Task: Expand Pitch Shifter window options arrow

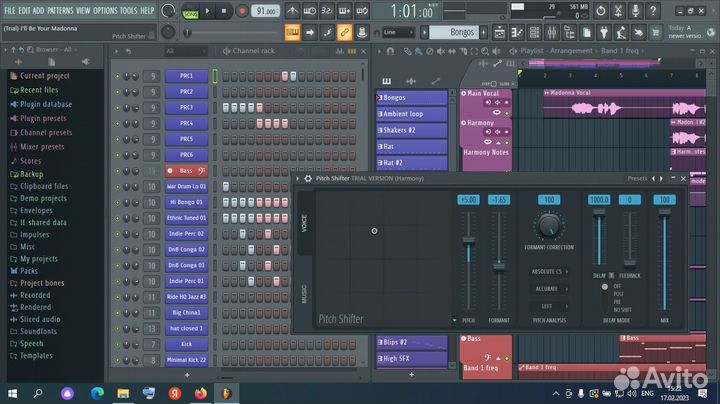Action: click(298, 179)
